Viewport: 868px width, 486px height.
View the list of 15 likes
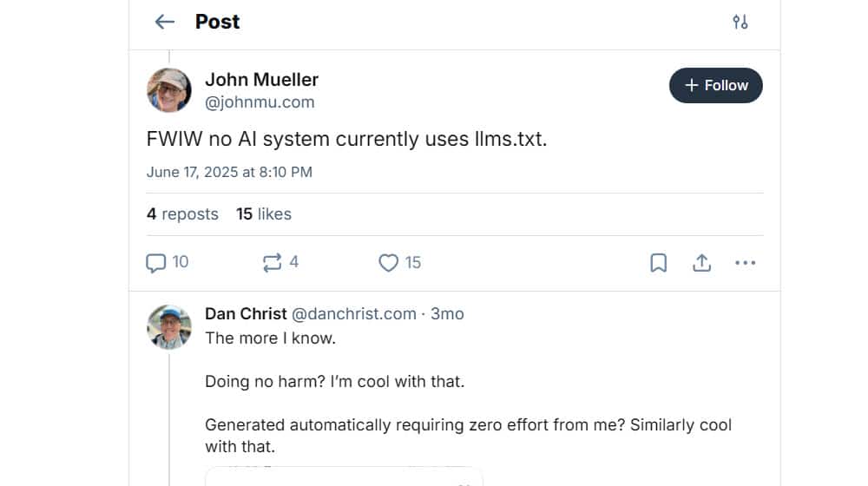tap(264, 213)
